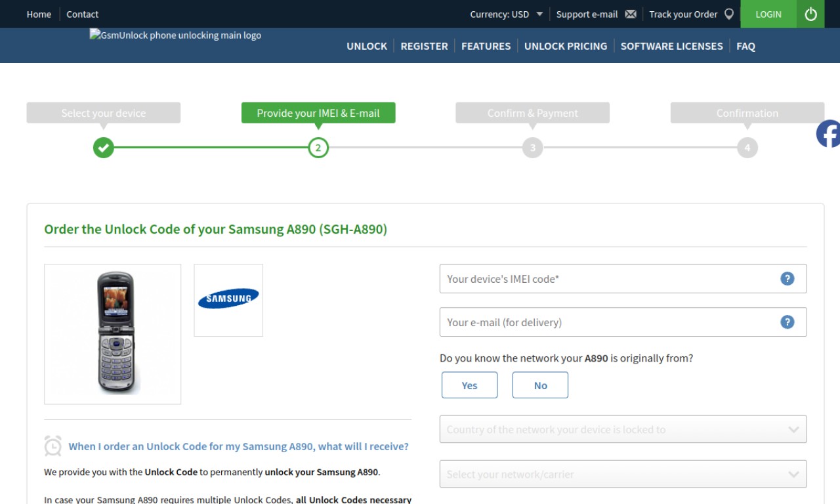Open the REGISTER menu item
Image resolution: width=840 pixels, height=504 pixels.
424,46
